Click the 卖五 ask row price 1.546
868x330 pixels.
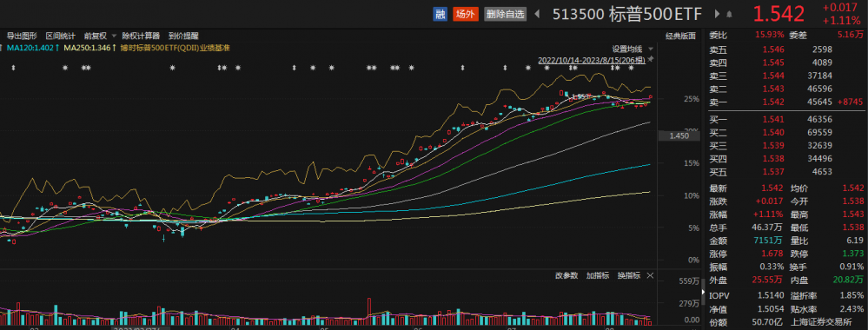(772, 49)
